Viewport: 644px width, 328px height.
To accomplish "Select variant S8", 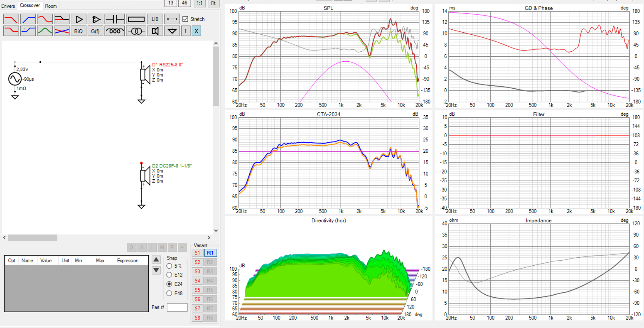I will pos(197,318).
